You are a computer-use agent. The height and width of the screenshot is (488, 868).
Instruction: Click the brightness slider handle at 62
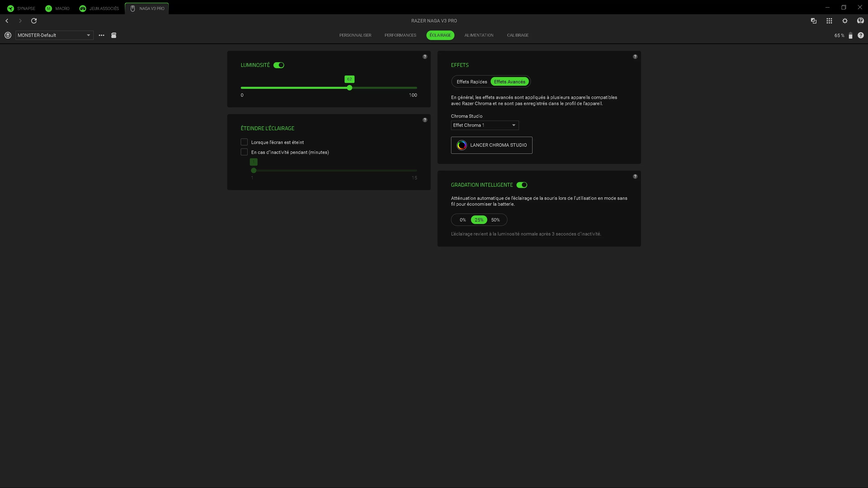(349, 88)
